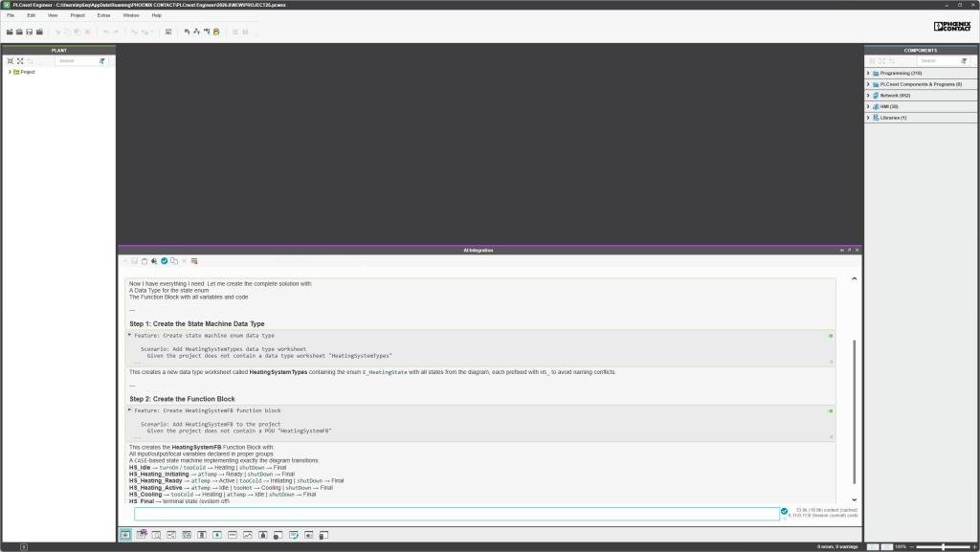Click the New Project icon in main toolbar

tap(10, 32)
